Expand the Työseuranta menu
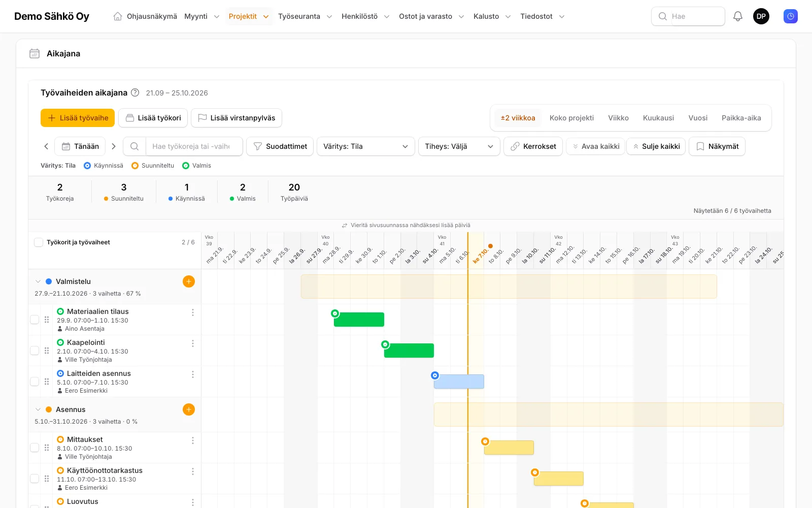812x508 pixels. click(x=305, y=16)
